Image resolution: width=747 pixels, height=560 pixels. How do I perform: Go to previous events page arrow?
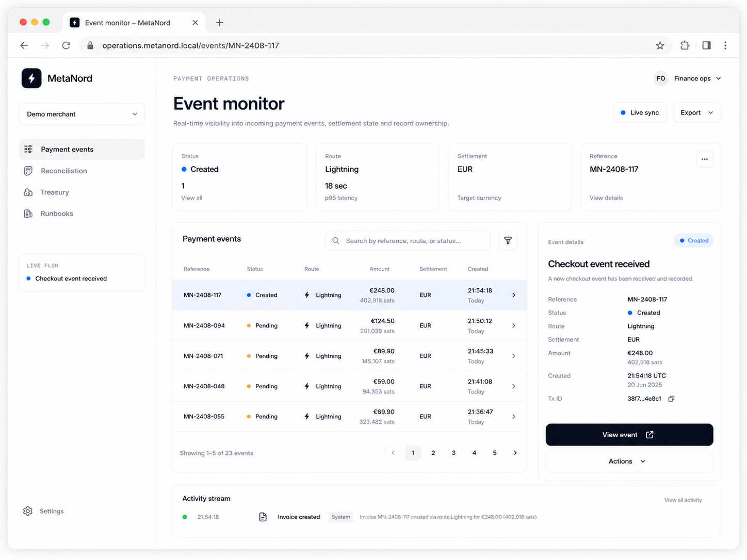pyautogui.click(x=393, y=453)
